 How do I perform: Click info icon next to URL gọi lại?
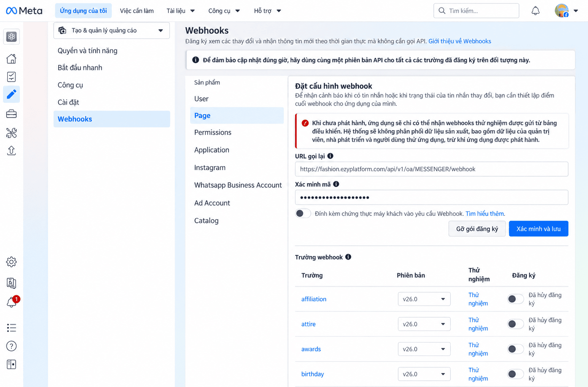tap(330, 156)
